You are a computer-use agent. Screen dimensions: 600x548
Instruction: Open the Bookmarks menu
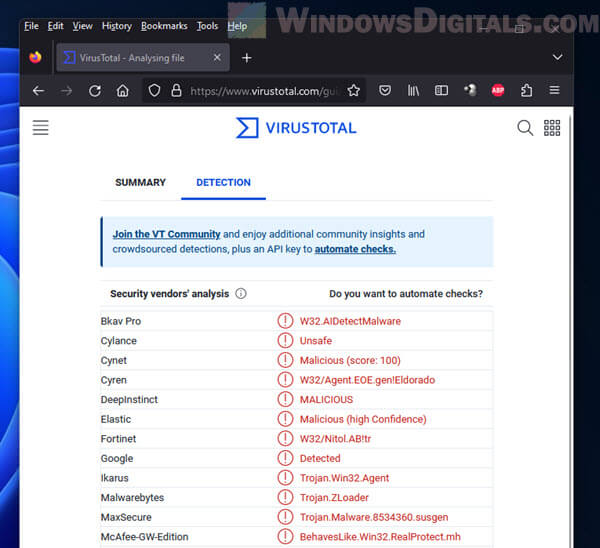164,26
